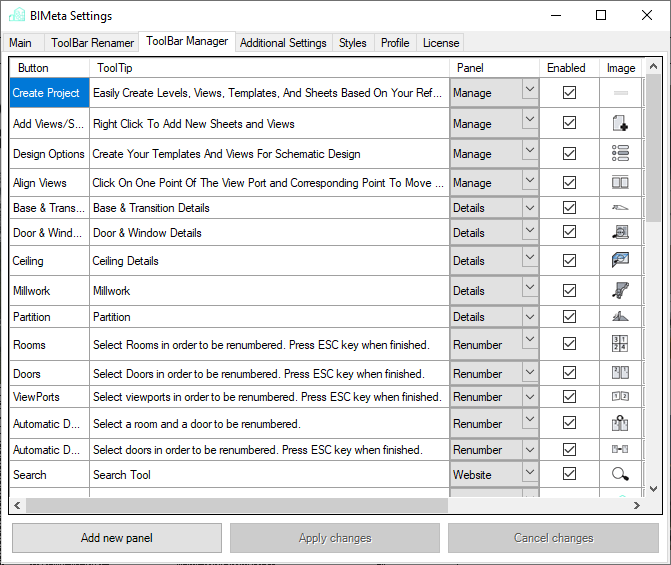
Task: Click the Rooms row numbered-grid icon
Action: pos(620,344)
